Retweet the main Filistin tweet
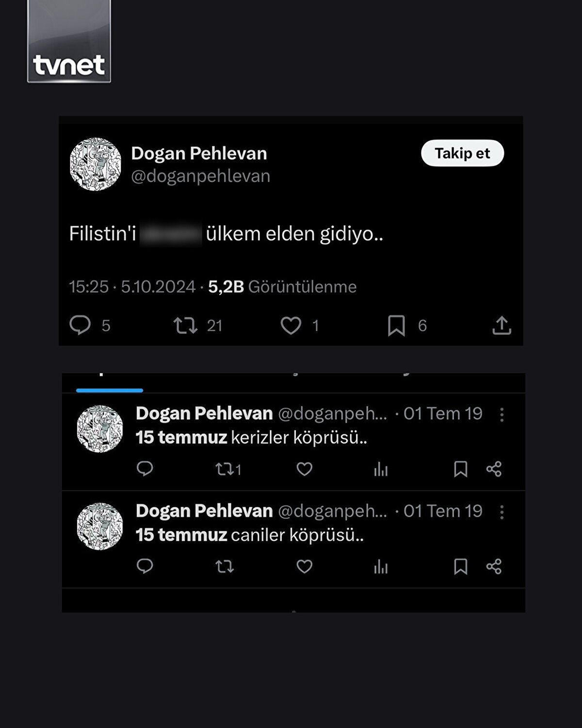The height and width of the screenshot is (728, 582). tap(186, 325)
